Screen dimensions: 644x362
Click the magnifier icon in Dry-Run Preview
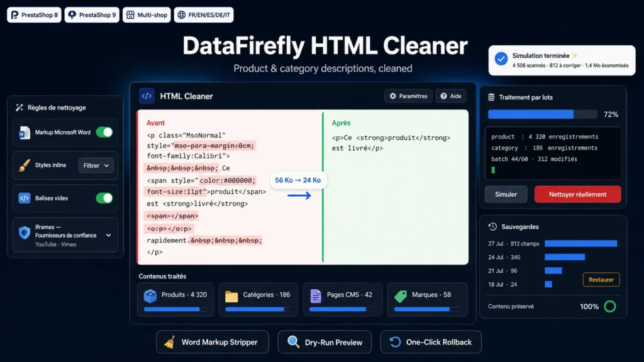[x=293, y=342]
